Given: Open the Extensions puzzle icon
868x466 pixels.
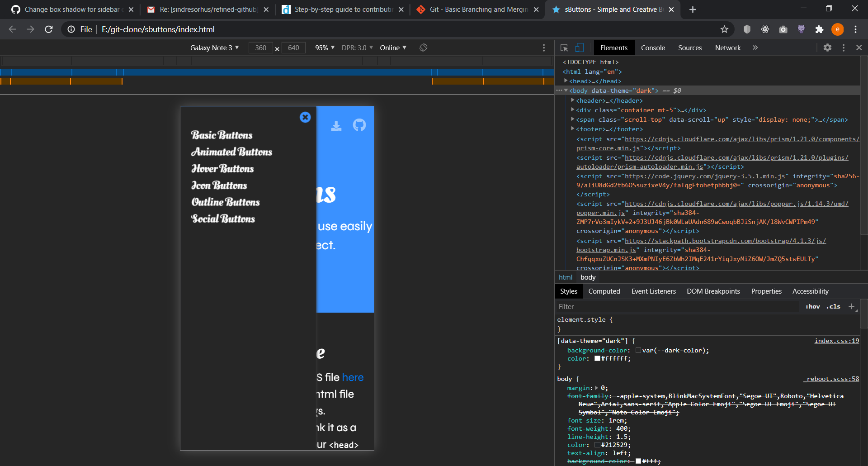Looking at the screenshot, I should (819, 29).
